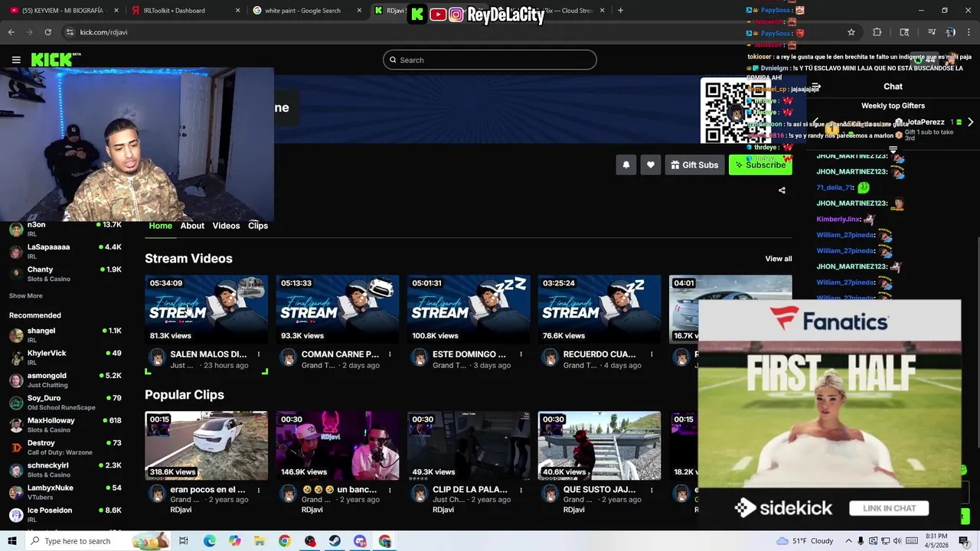Open options for RECUERDO CUA... video
The image size is (980, 551).
pos(652,354)
